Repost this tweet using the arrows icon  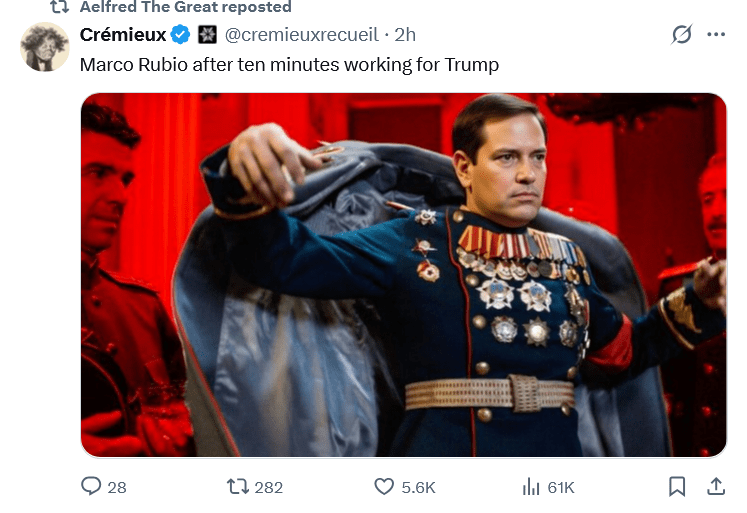click(237, 486)
